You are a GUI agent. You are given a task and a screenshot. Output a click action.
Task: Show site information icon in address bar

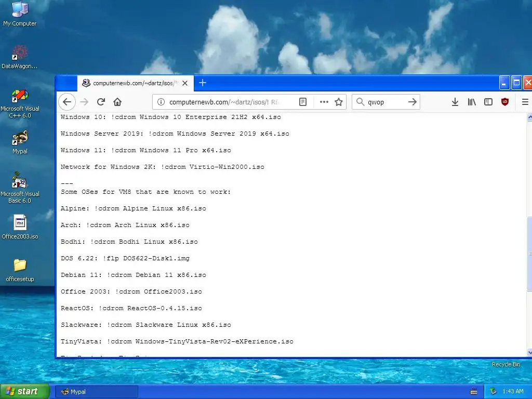(x=161, y=102)
